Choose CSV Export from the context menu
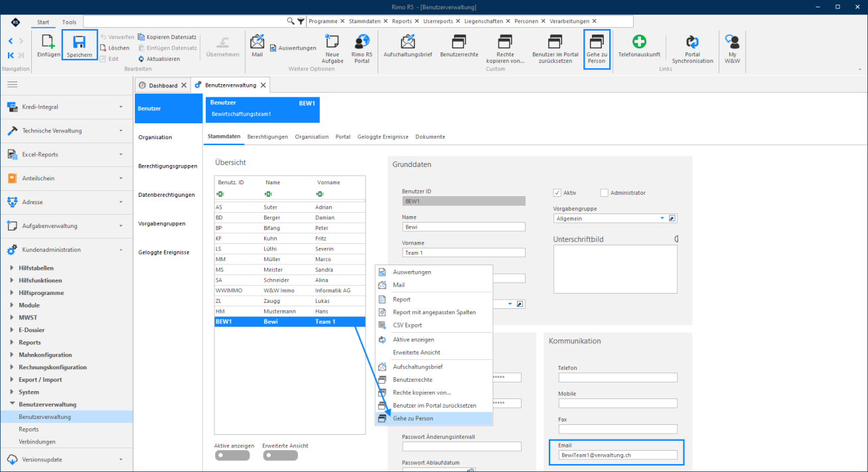This screenshot has height=472, width=868. click(434, 325)
